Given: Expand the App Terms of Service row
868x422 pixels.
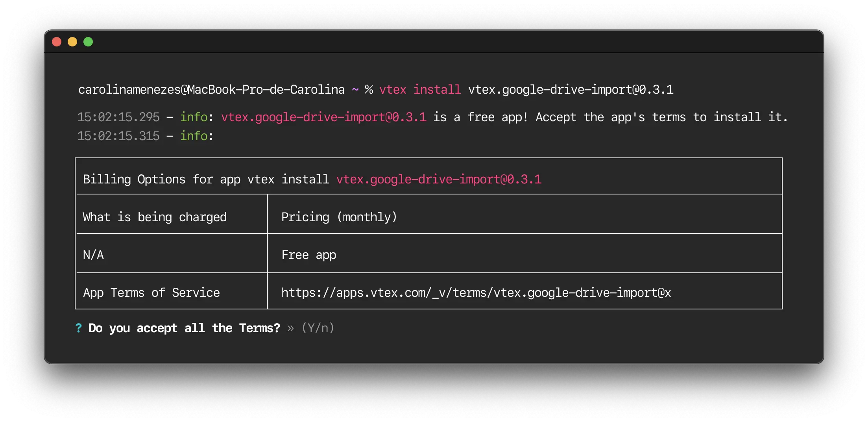Looking at the screenshot, I should click(x=151, y=292).
